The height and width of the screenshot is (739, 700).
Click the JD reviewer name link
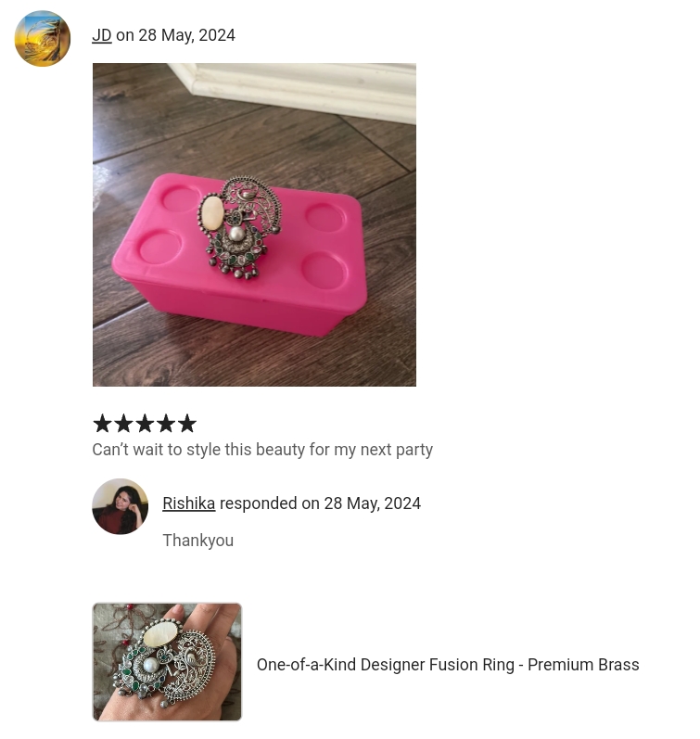(102, 35)
